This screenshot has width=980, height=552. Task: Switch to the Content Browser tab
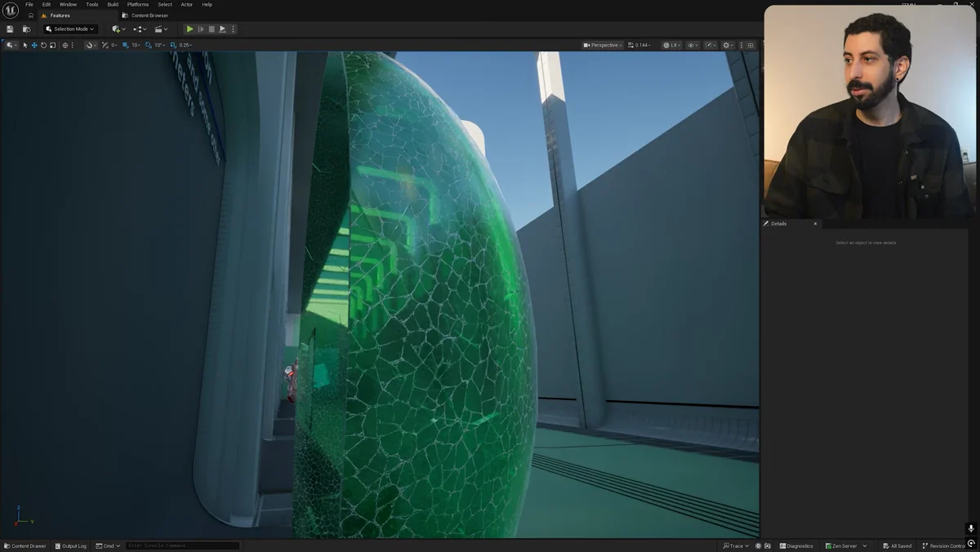145,16
